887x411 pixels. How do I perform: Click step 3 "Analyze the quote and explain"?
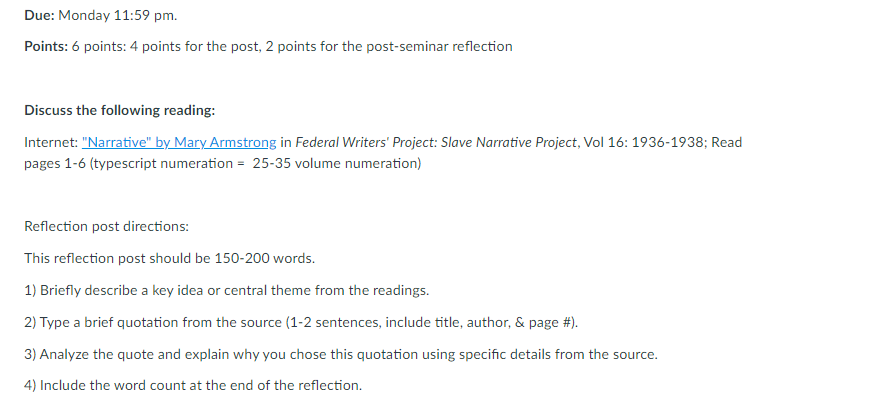(x=341, y=355)
